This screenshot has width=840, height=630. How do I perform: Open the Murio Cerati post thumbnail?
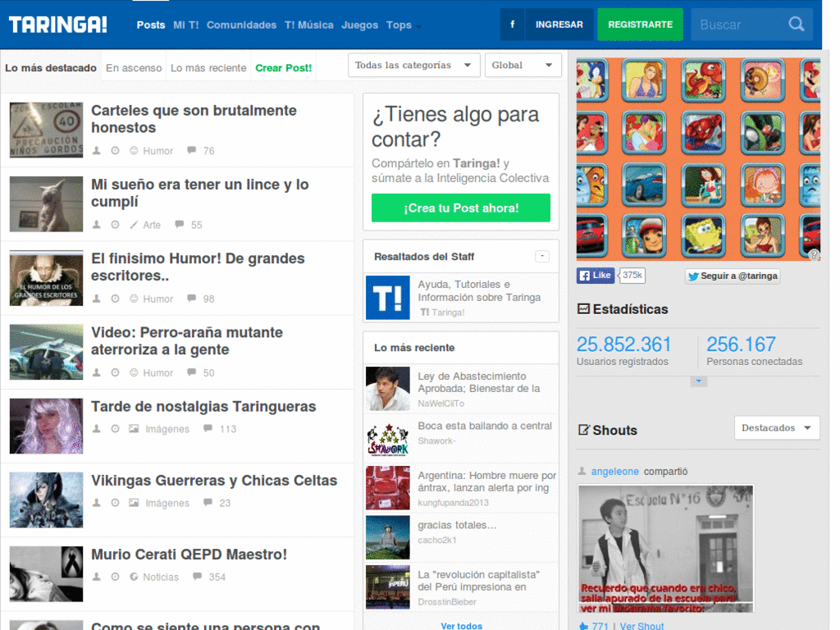46,573
